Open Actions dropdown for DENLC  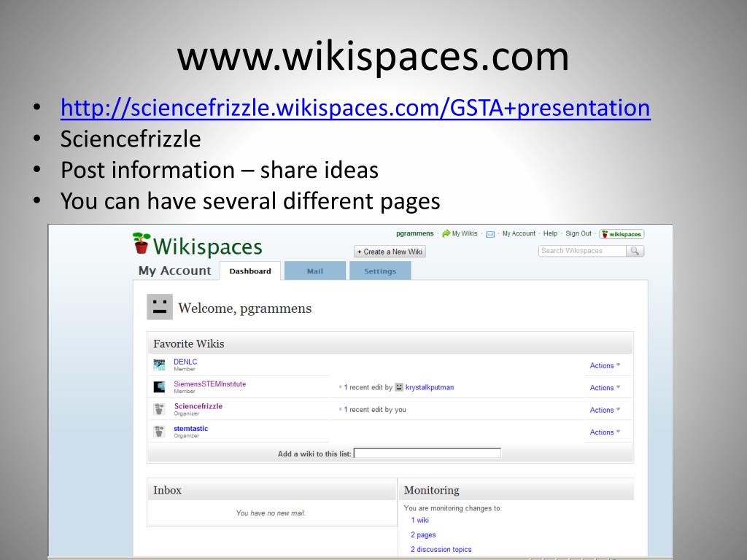(605, 365)
